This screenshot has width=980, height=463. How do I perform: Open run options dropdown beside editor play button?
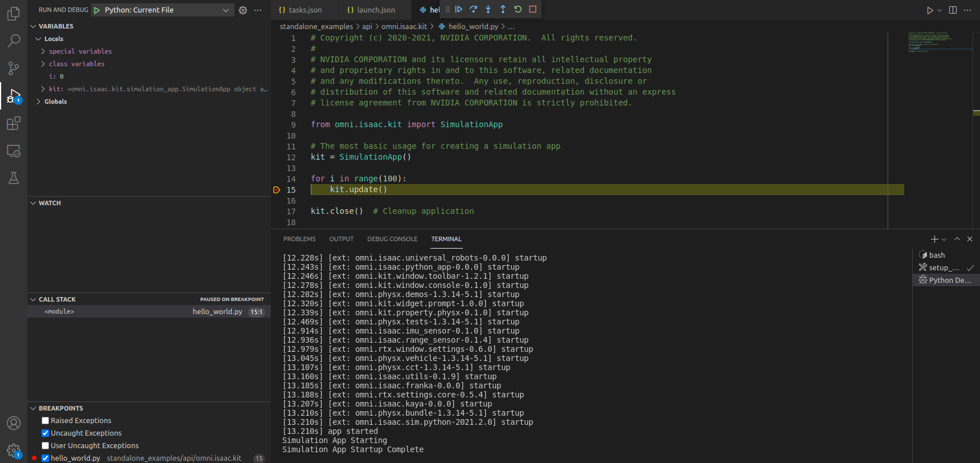click(x=940, y=10)
